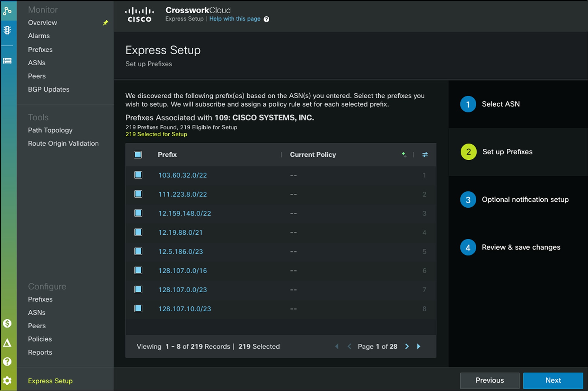Sort by Prefix column header
This screenshot has width=588, height=391.
point(167,155)
